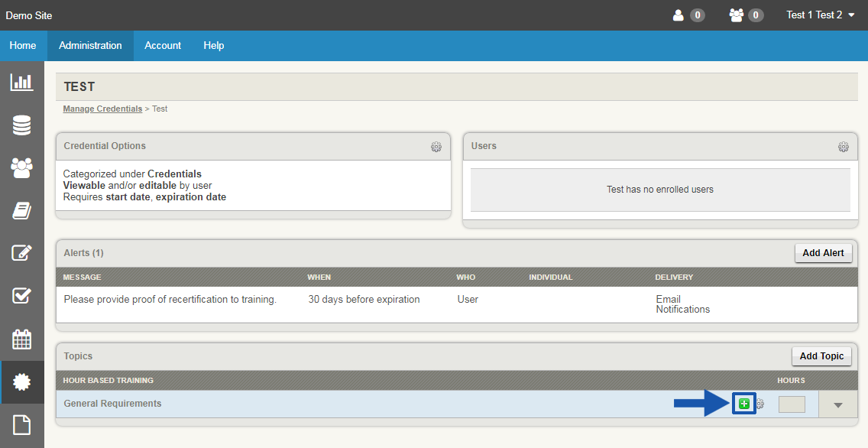Select the database icon in the sidebar
Screen dimensions: 868x448
tap(23, 125)
